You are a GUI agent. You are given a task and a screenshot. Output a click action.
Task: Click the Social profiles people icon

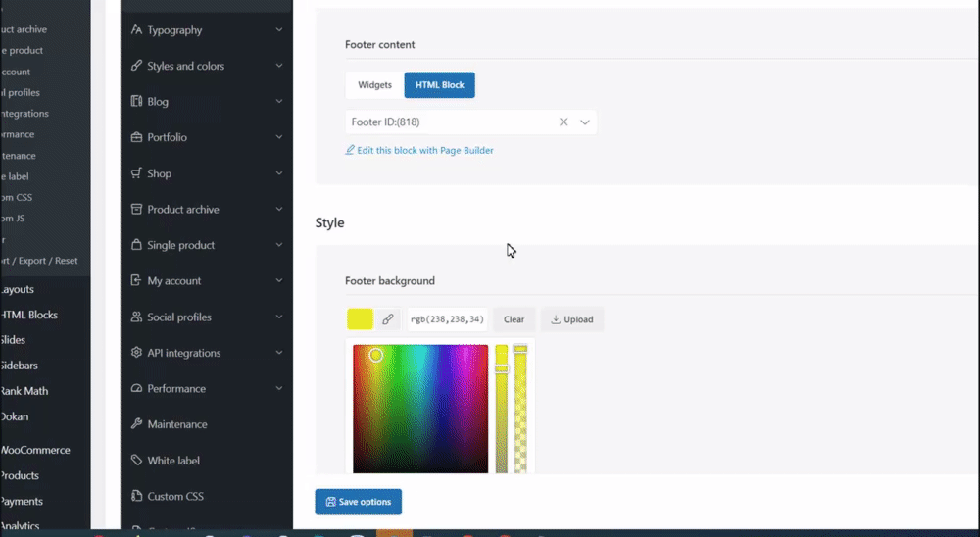136,317
